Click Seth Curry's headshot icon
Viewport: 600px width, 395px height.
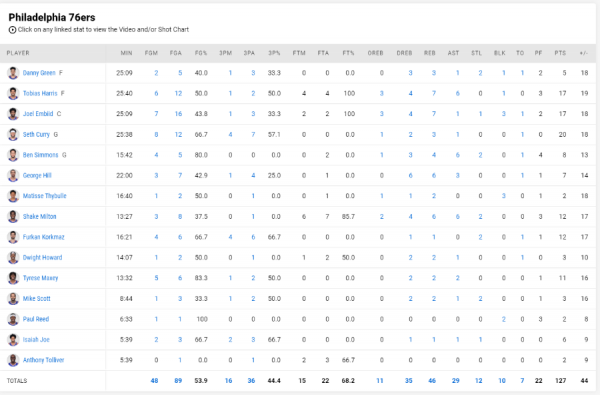tap(13, 134)
